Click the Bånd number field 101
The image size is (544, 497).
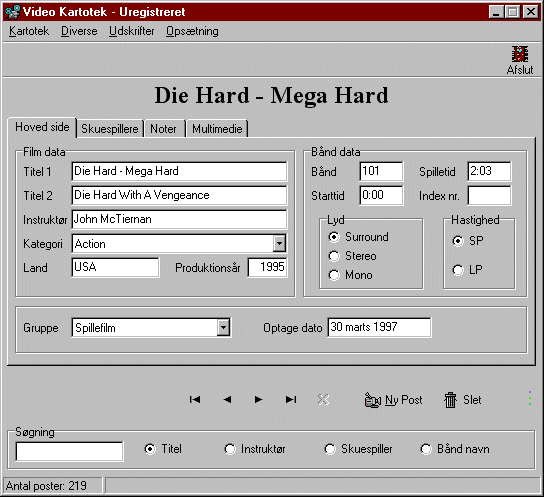381,171
